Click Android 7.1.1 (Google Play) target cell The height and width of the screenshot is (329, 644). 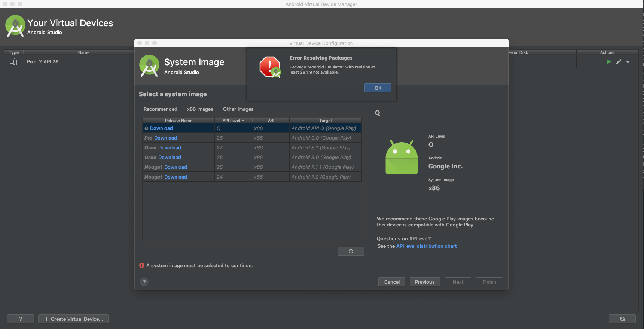coord(326,167)
